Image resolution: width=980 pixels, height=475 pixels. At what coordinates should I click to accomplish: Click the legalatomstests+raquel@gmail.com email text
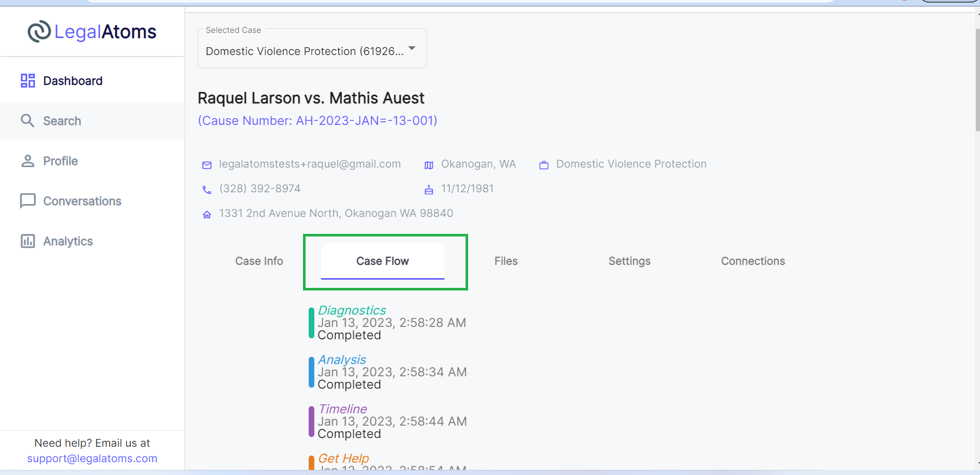(310, 164)
